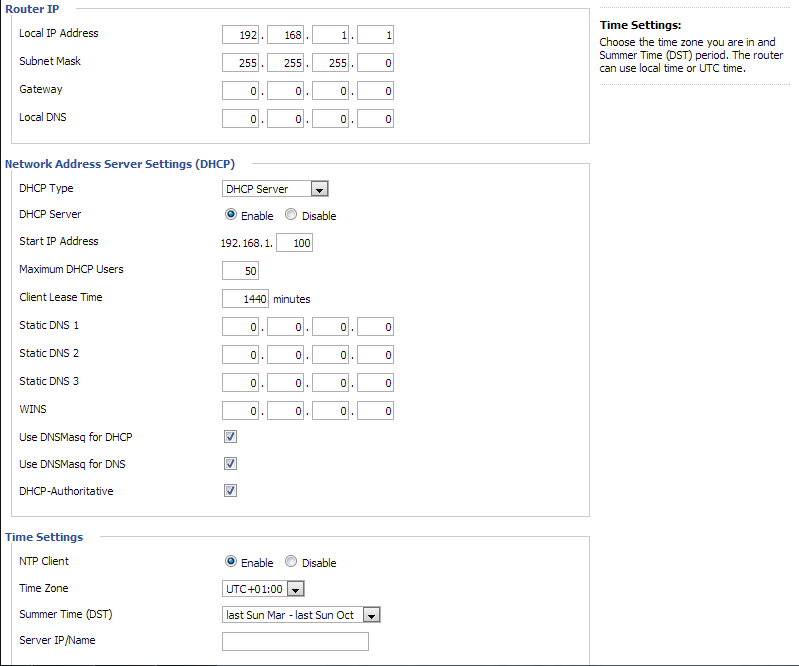Focus the Client Lease Time field
799x666 pixels.
coord(245,298)
